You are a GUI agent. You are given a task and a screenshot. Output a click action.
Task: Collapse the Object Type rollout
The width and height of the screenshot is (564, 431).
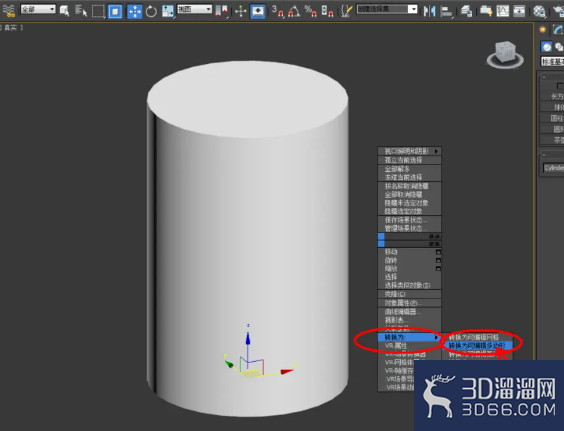[x=544, y=77]
